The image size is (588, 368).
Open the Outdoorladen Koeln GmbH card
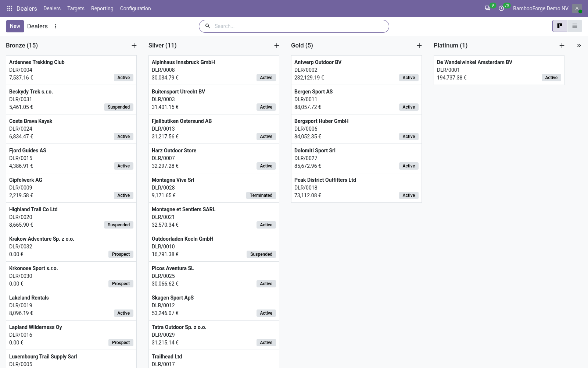pos(214,247)
